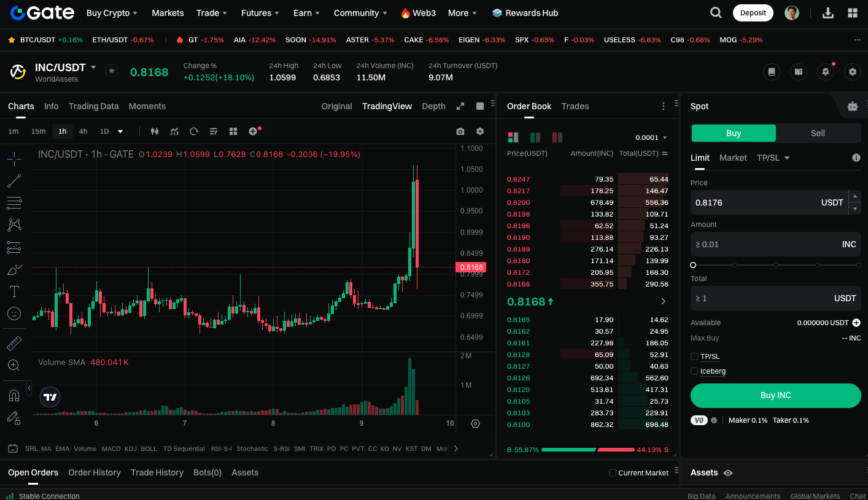The width and height of the screenshot is (868, 500).
Task: Add INC/USDT to favorites with star
Action: pos(111,71)
